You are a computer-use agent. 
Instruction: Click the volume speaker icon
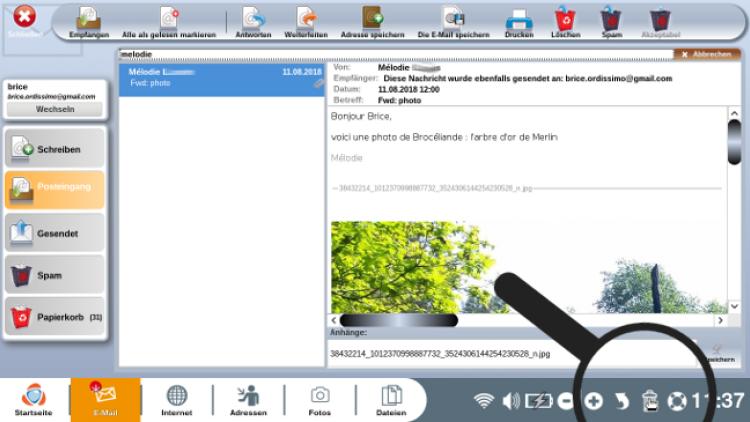point(511,401)
